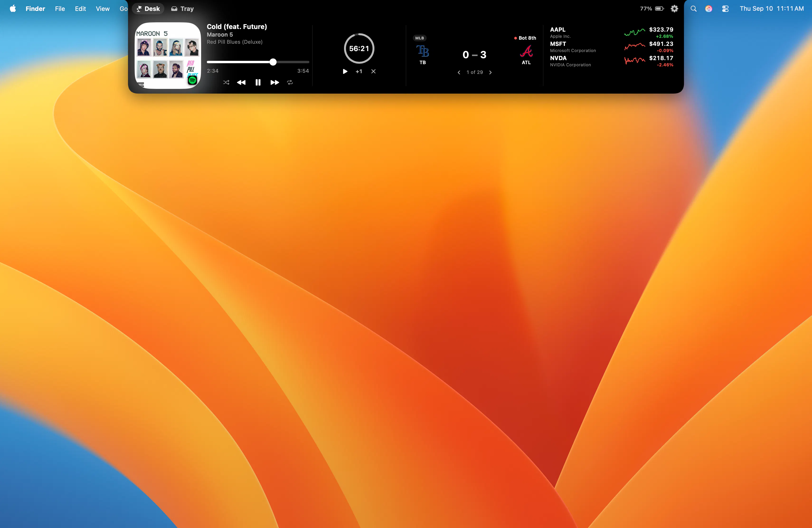The height and width of the screenshot is (528, 812).
Task: Click the Tampa Bay Rays logo
Action: point(423,51)
